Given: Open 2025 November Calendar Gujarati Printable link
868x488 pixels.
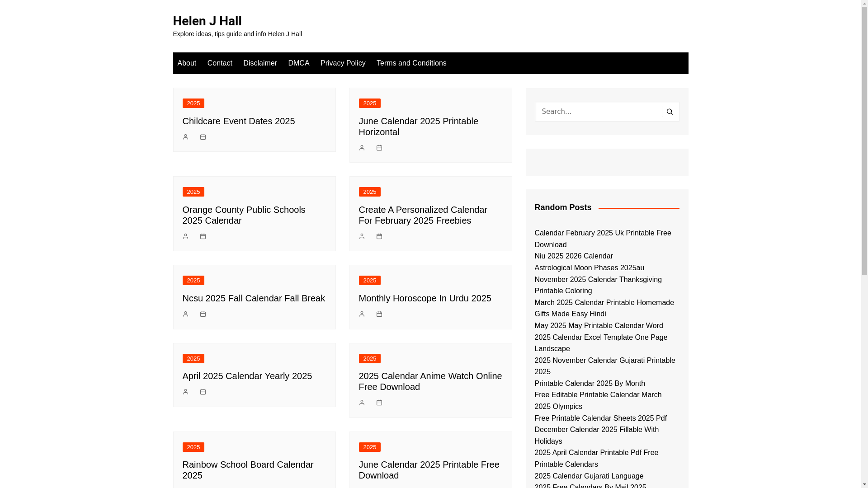Looking at the screenshot, I should pos(604,366).
